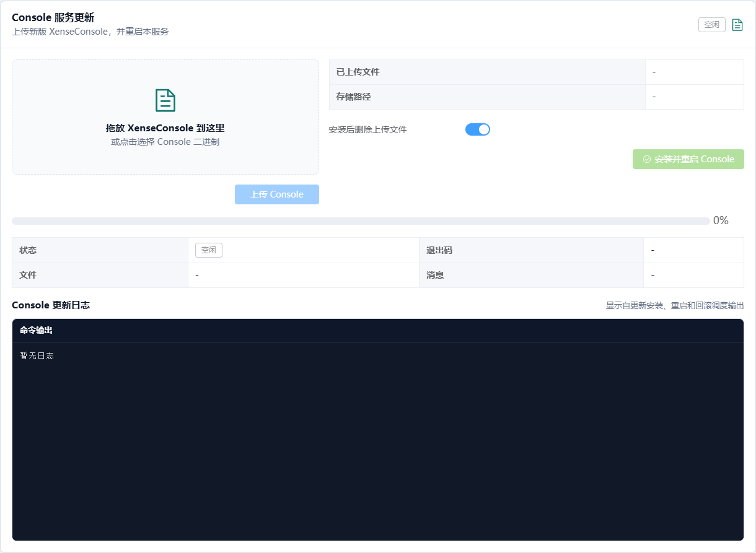
Task: Click the 空闲 tag in the 状态 row
Action: (x=209, y=250)
